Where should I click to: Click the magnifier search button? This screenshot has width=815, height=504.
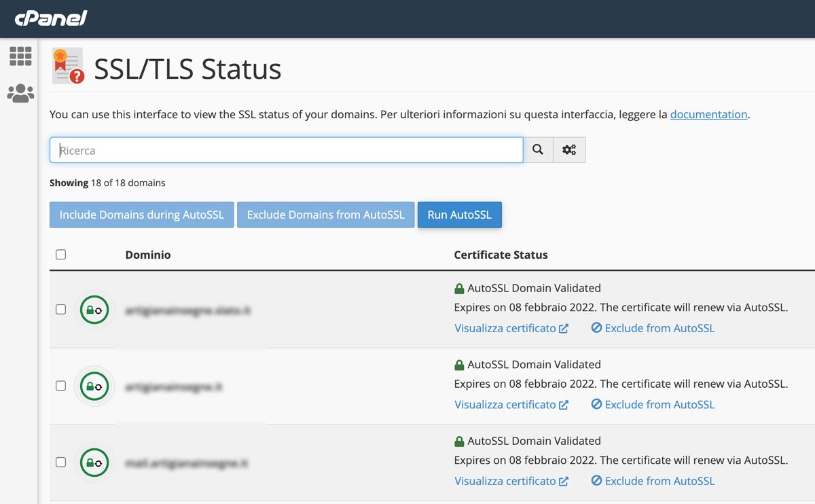coord(538,150)
